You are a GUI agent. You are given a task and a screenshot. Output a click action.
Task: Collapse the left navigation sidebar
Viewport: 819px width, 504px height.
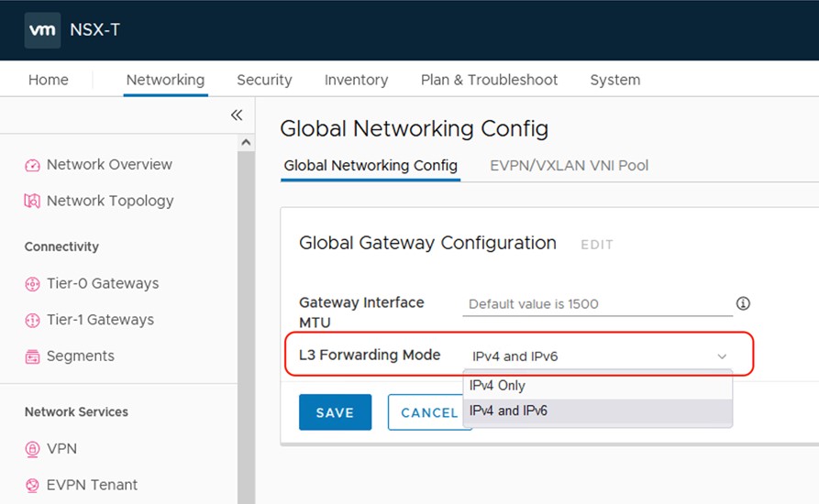coord(237,115)
